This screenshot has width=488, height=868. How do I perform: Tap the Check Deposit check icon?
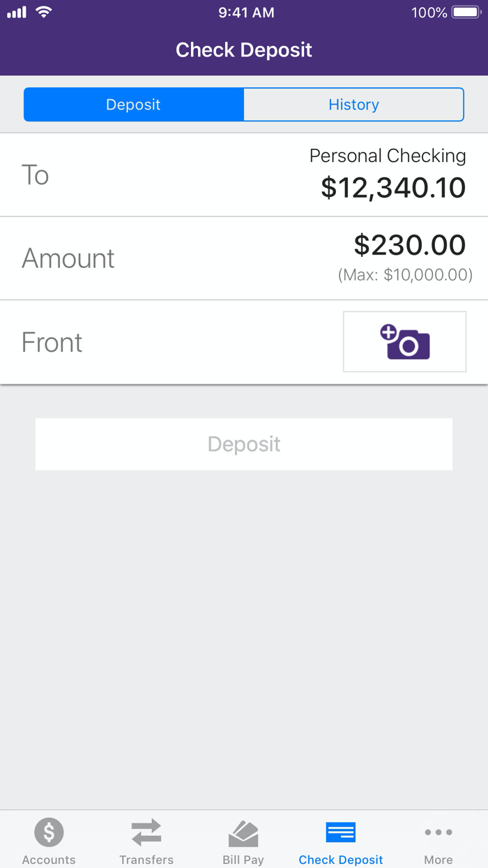pos(340,832)
